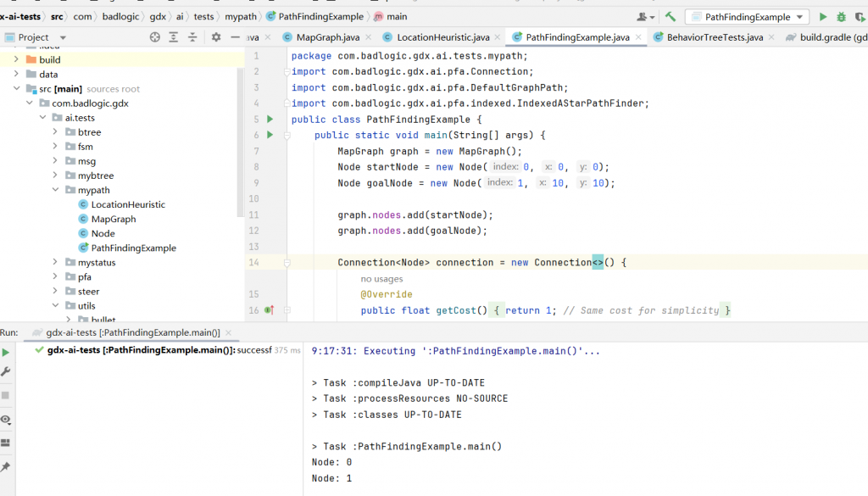Toggle code folding at the getCost line
Screen dimensions: 868x496
click(x=287, y=310)
